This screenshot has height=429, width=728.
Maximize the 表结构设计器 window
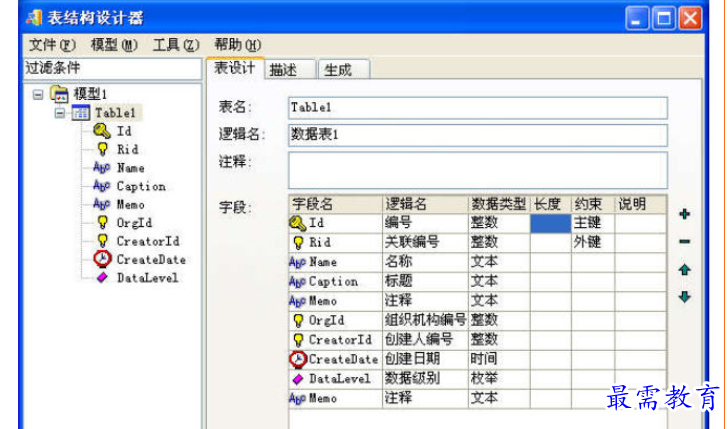point(664,19)
